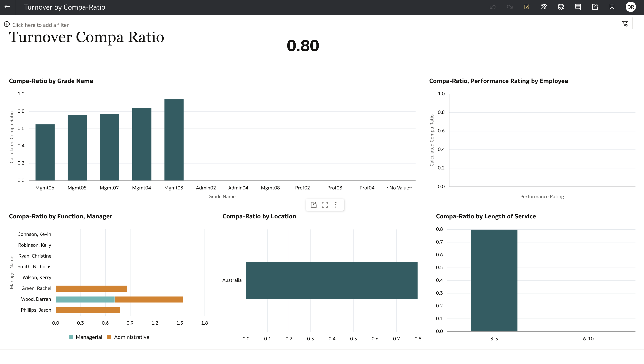
Task: Select the Australia bar in location chart
Action: coord(332,280)
